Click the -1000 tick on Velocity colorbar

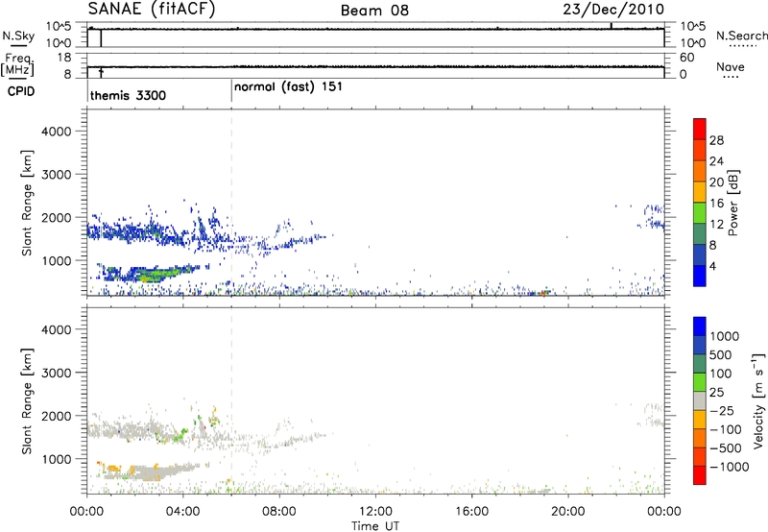tap(730, 467)
